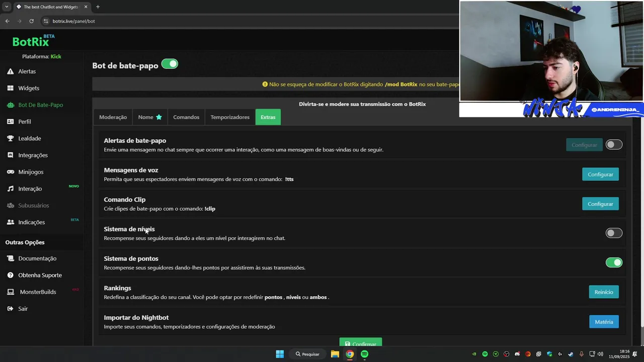Open Windows Start menu
Viewport: 644px width, 362px height.
[280, 354]
